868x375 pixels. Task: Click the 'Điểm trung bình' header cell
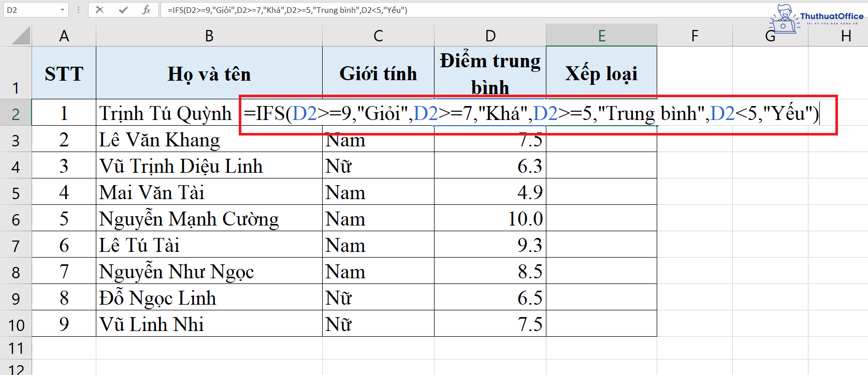[490, 73]
